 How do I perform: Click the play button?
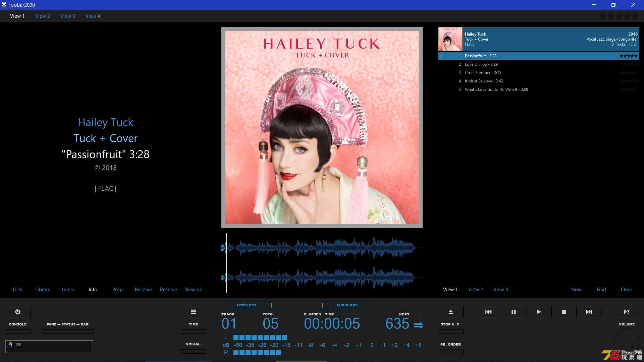(539, 312)
